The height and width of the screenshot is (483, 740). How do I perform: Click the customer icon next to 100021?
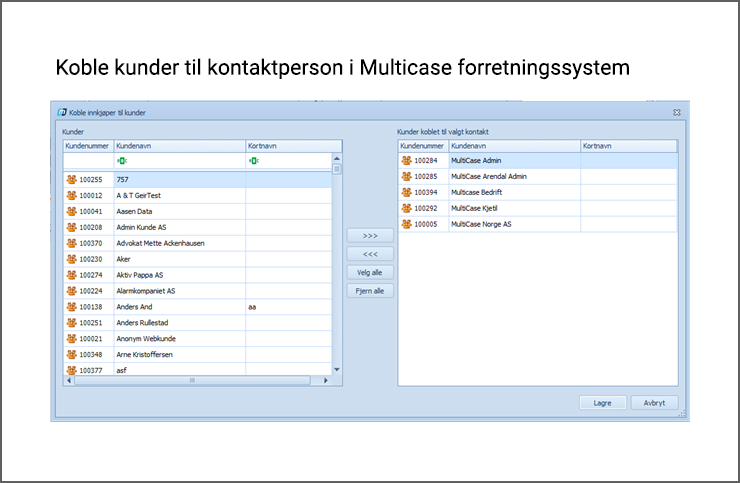click(71, 339)
